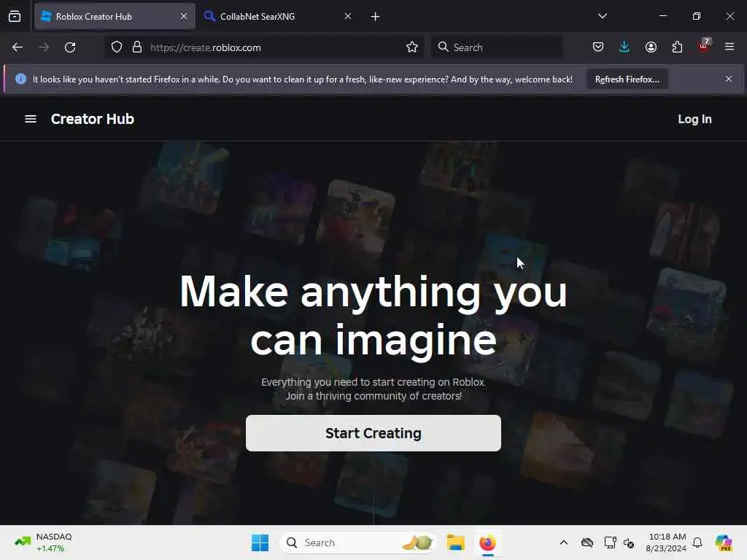The width and height of the screenshot is (747, 560).
Task: Open the Windows Start menu
Action: coord(260,542)
